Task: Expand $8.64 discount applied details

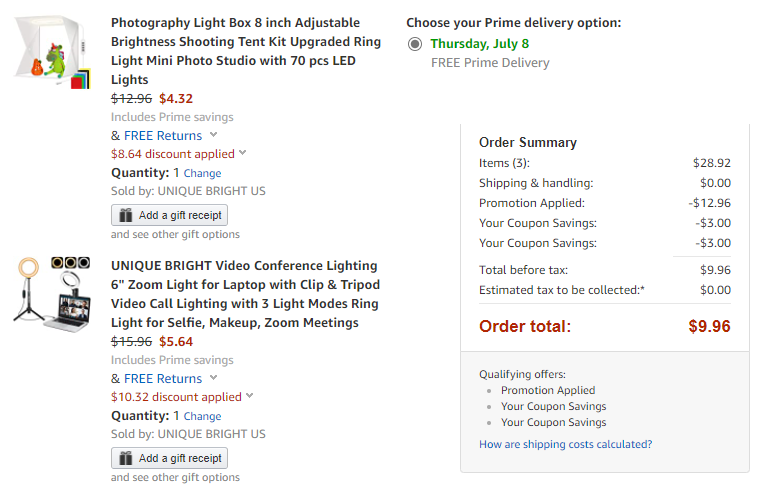Action: coord(242,153)
